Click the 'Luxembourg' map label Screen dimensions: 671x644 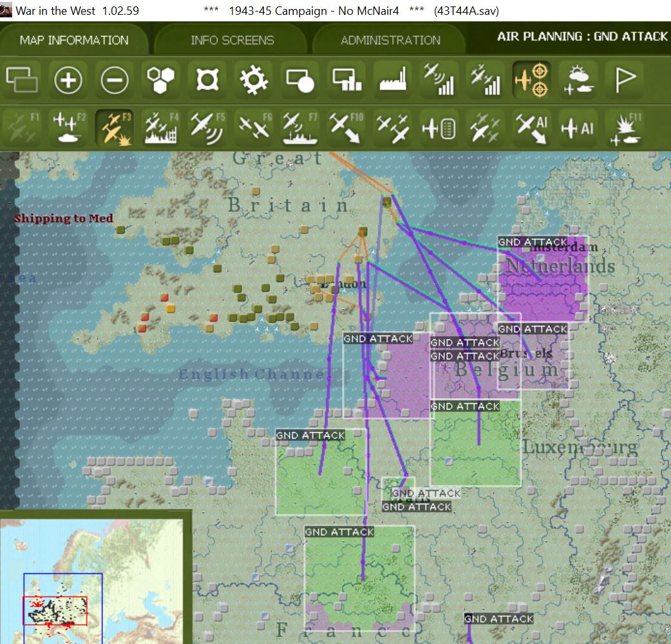pos(580,448)
